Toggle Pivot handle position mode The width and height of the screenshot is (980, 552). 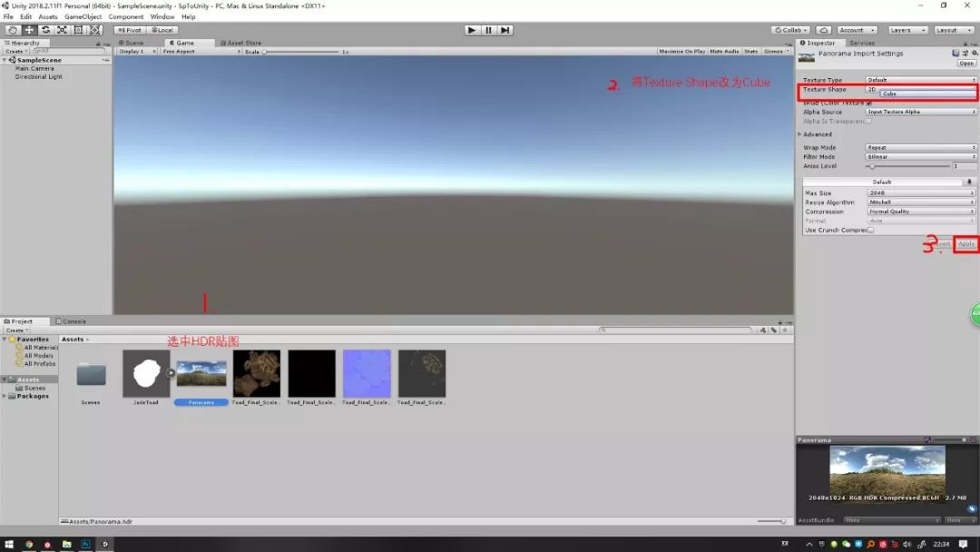click(x=130, y=29)
